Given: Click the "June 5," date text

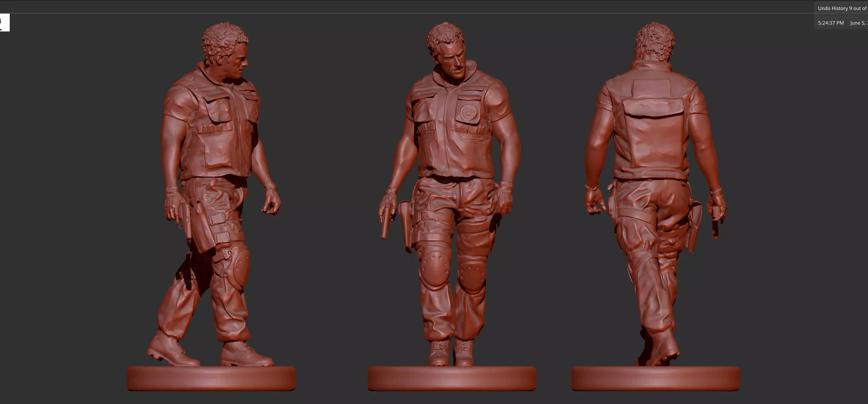Looking at the screenshot, I should [859, 23].
